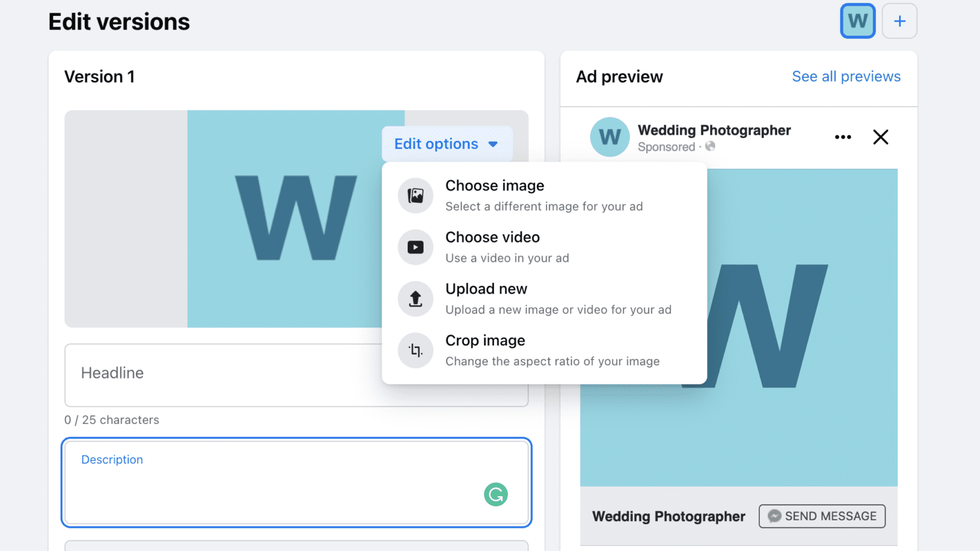Open the Edit options dropdown
Image resolution: width=980 pixels, height=551 pixels.
(x=447, y=144)
